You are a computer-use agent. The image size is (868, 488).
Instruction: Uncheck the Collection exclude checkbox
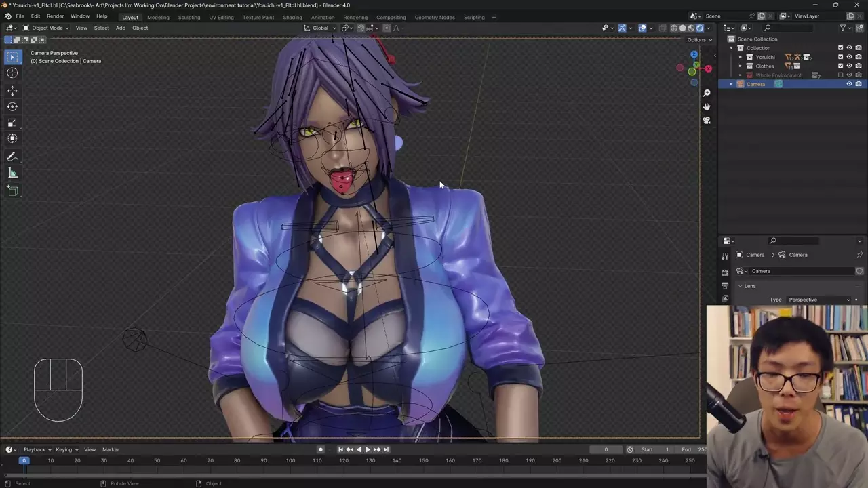840,48
